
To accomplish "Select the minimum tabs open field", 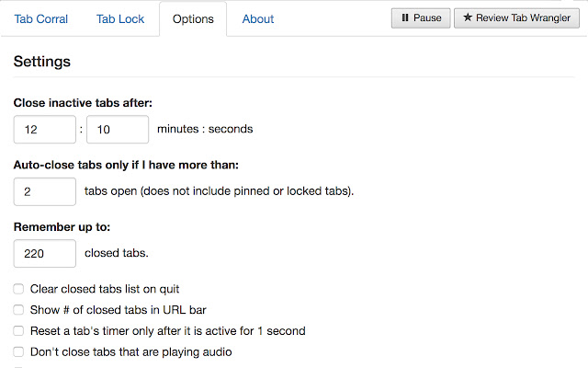I will point(45,191).
